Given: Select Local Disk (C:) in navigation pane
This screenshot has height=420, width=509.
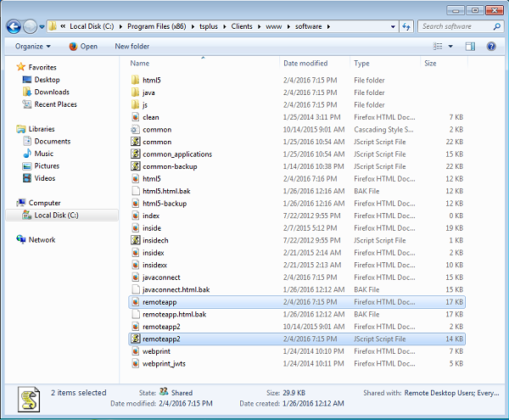Looking at the screenshot, I should 56,215.
